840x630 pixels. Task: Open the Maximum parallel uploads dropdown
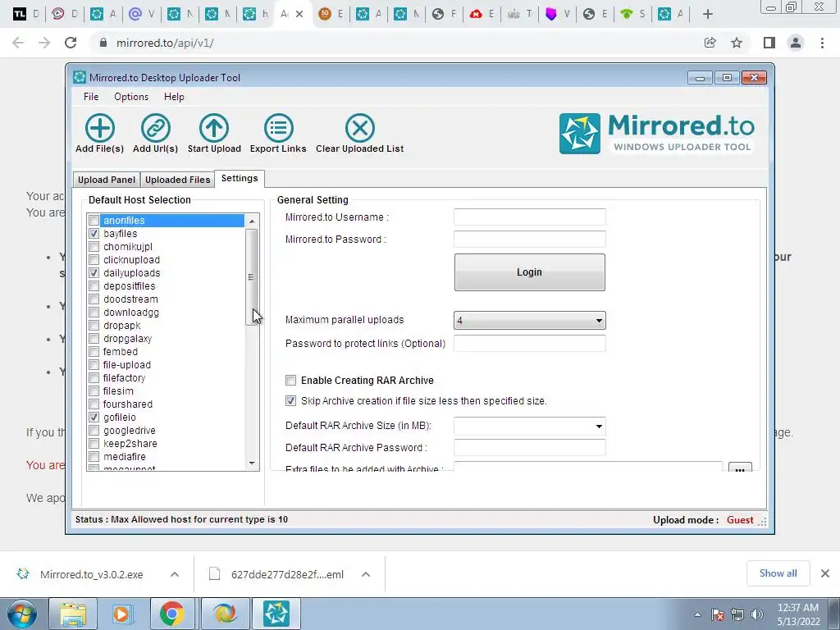click(x=529, y=321)
